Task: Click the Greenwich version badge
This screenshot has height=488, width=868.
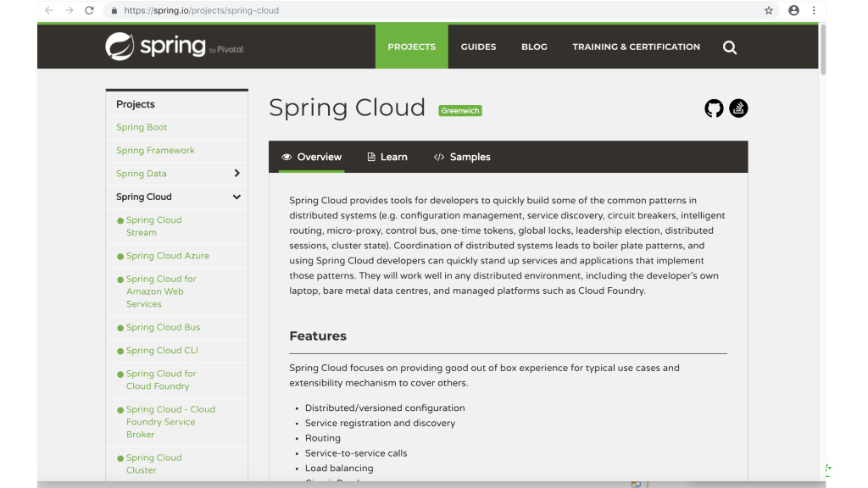Action: pyautogui.click(x=459, y=110)
